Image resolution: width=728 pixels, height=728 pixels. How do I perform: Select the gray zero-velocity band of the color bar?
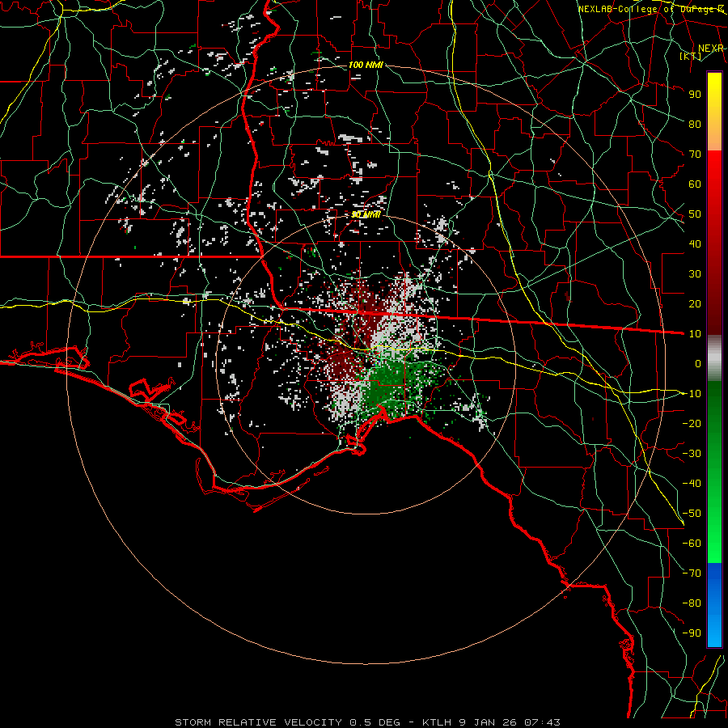[x=714, y=358]
